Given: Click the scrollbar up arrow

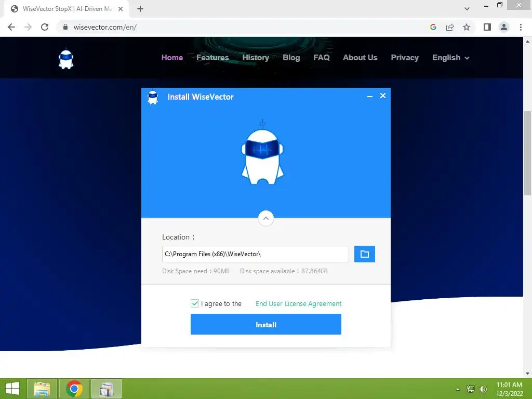Looking at the screenshot, I should [527, 42].
